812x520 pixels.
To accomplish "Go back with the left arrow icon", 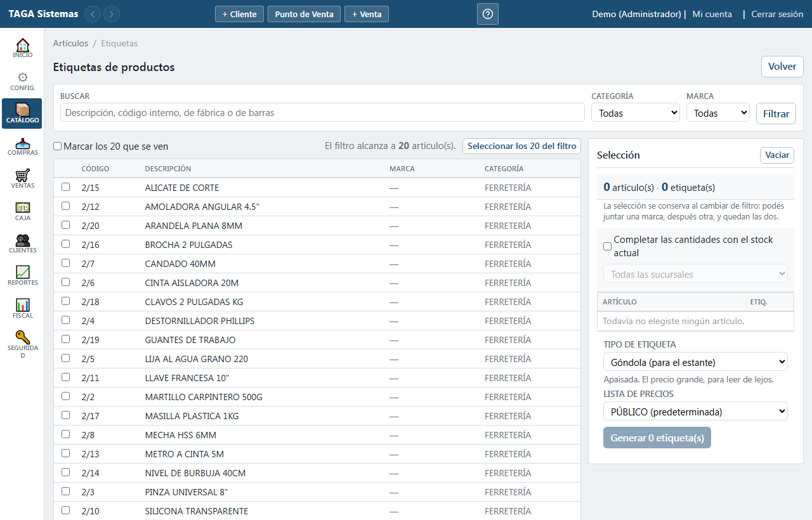I will tap(93, 14).
